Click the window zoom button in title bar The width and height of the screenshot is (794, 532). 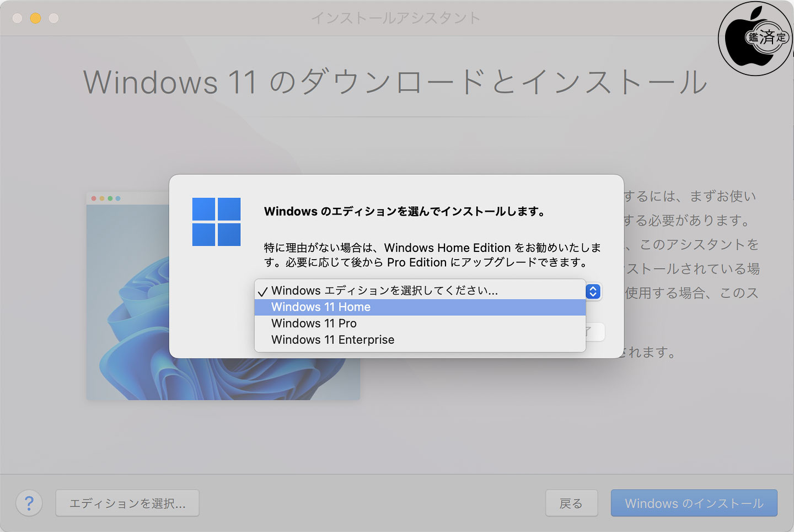coord(53,18)
